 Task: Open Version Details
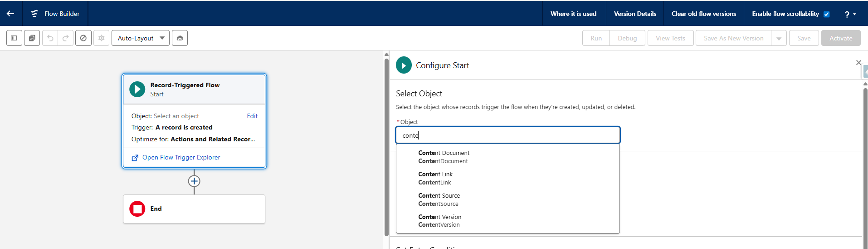(635, 14)
